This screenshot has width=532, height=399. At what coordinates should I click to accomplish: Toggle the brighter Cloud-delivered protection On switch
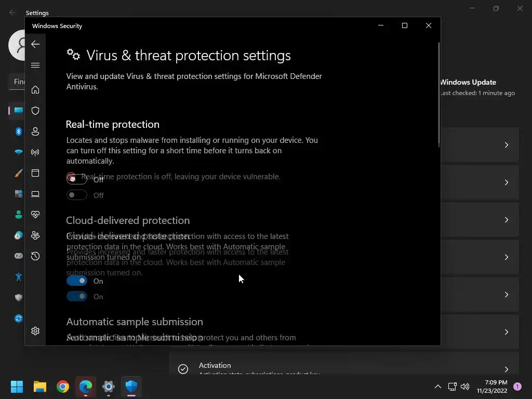pyautogui.click(x=77, y=281)
